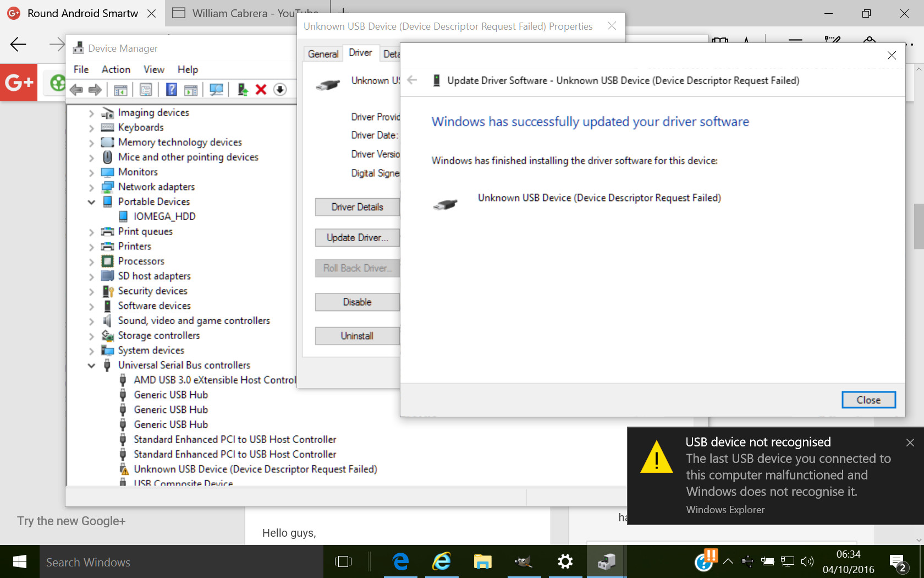Click the USB device icon in the system tray
The width and height of the screenshot is (924, 578).
[747, 562]
